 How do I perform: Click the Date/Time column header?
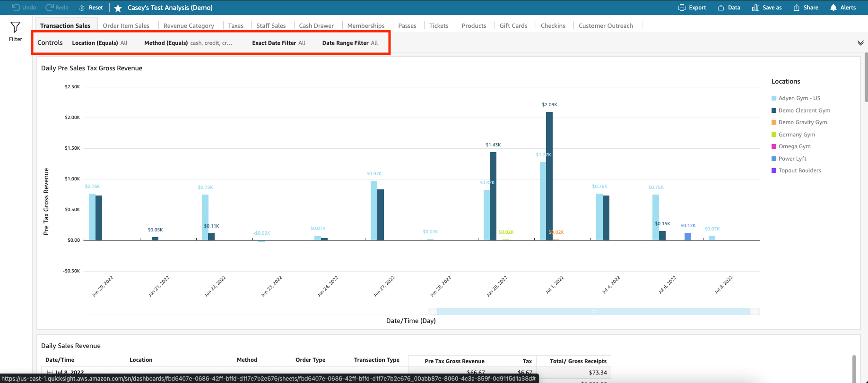click(x=60, y=360)
